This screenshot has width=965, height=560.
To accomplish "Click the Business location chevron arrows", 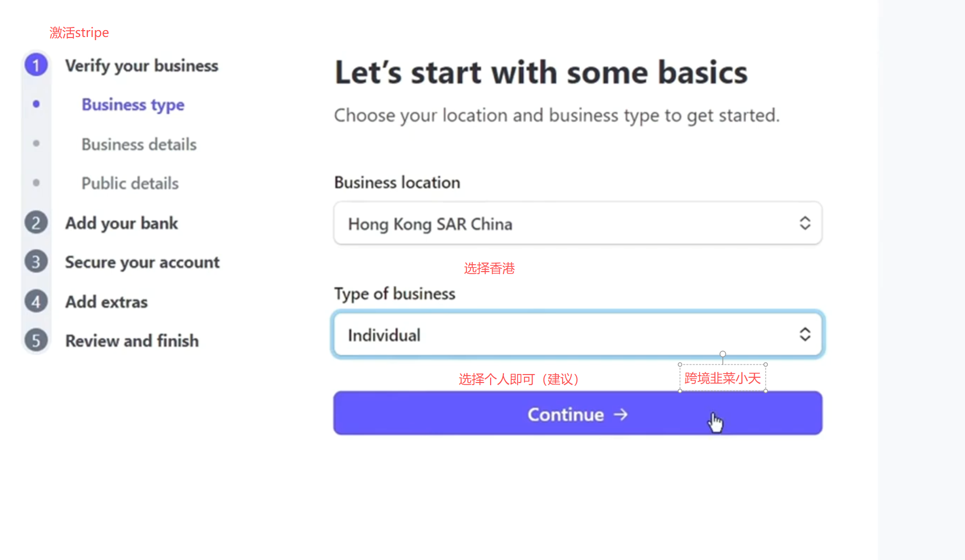I will pyautogui.click(x=804, y=223).
